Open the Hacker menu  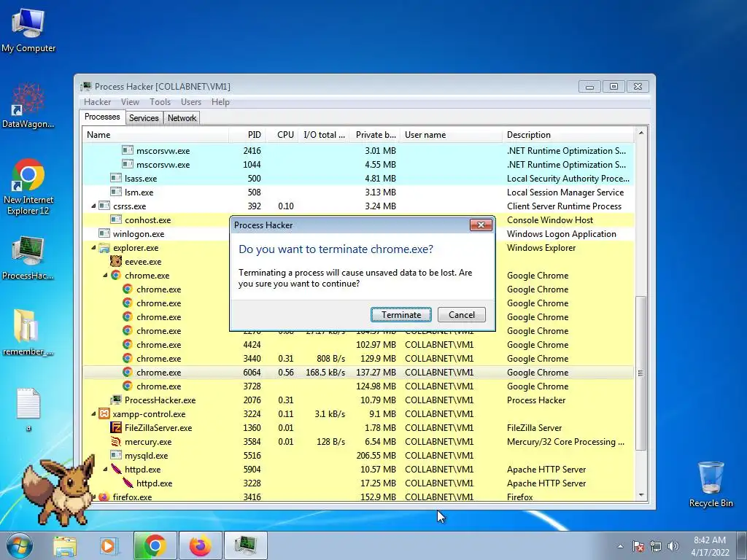[97, 102]
